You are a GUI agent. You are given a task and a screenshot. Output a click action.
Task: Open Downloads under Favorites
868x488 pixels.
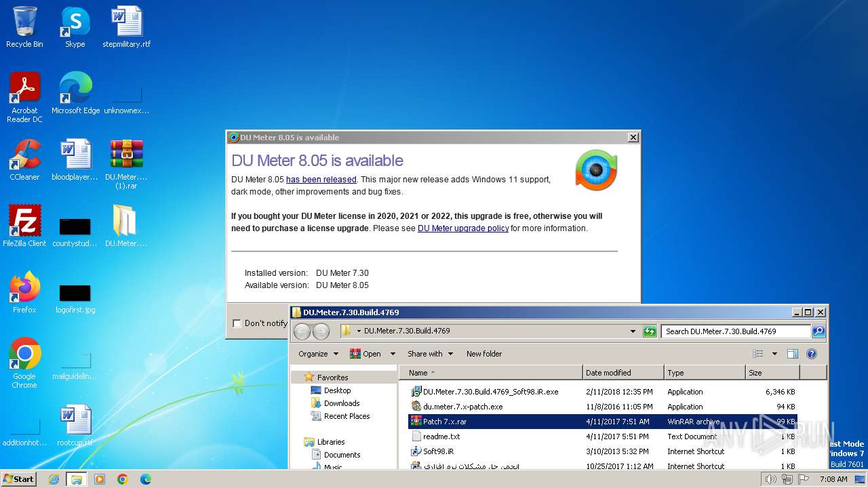(341, 403)
